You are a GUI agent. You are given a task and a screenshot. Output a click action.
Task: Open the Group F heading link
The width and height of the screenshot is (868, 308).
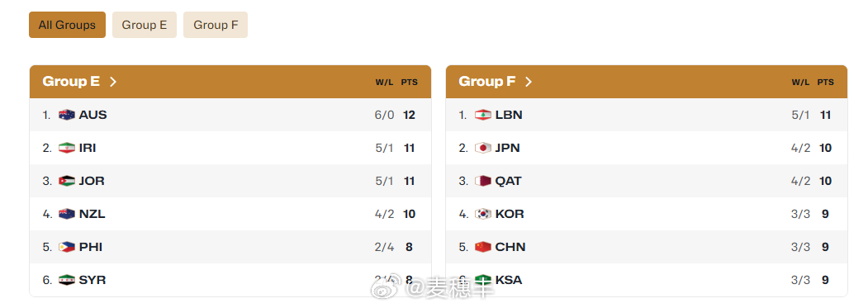click(x=487, y=82)
